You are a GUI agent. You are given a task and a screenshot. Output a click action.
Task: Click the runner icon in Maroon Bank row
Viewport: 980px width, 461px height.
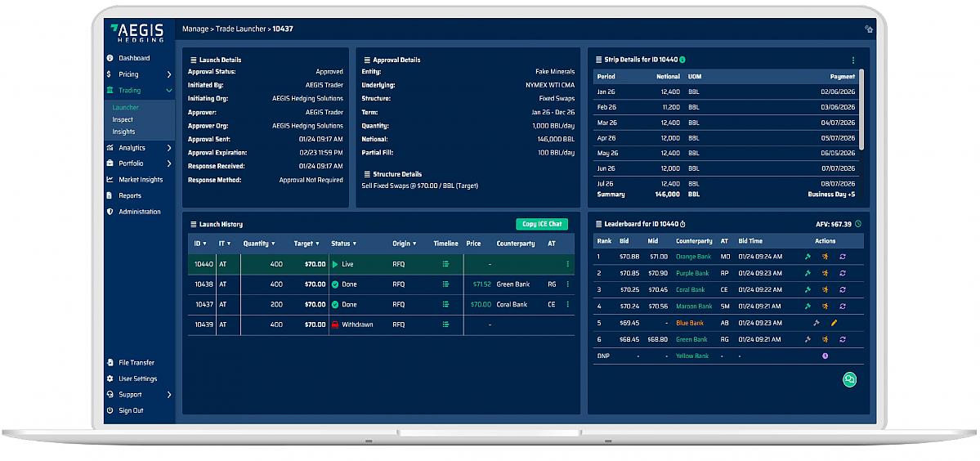point(825,306)
